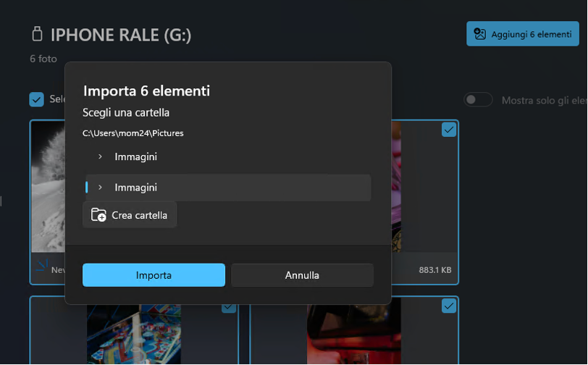Enable the 'Mostra solo gli elementi' toggle switch
This screenshot has height=365, width=588.
tap(478, 100)
